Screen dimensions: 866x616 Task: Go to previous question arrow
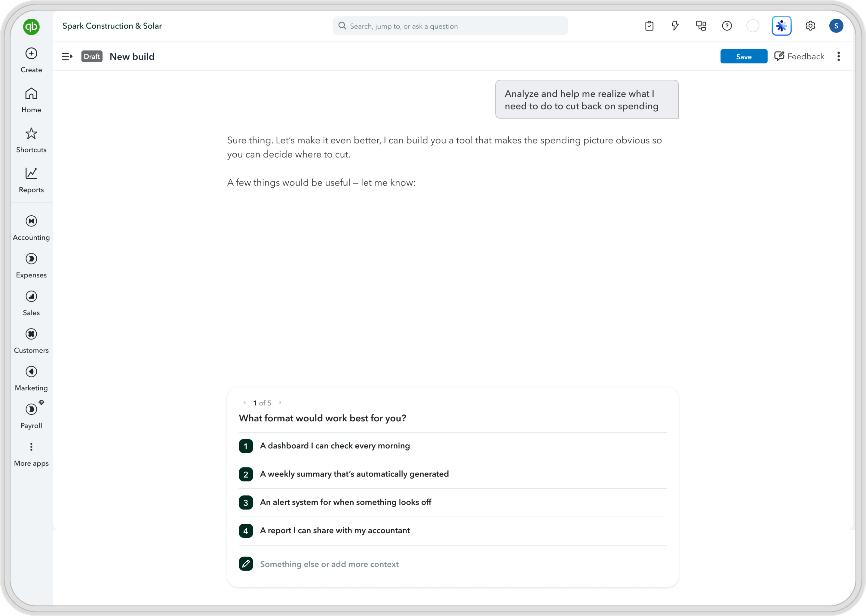(x=244, y=402)
